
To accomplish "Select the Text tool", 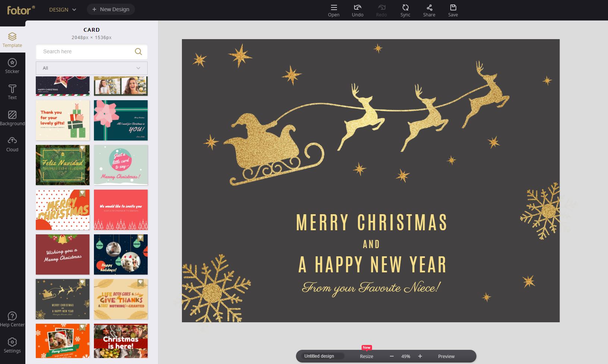I will click(12, 92).
